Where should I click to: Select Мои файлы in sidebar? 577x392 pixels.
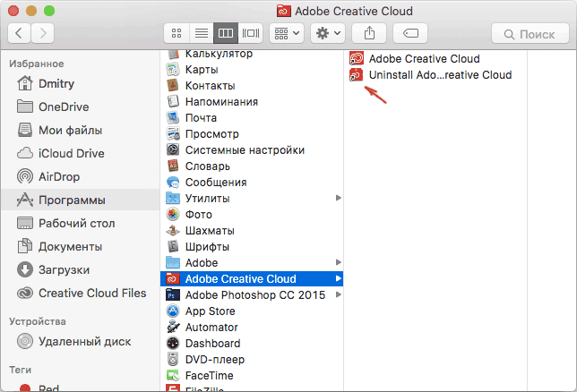point(81,130)
